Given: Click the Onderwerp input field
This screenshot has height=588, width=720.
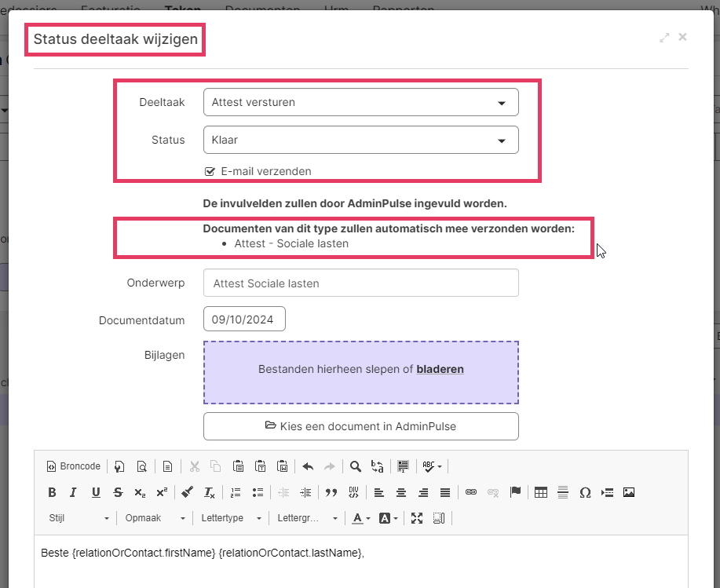Looking at the screenshot, I should pyautogui.click(x=361, y=283).
